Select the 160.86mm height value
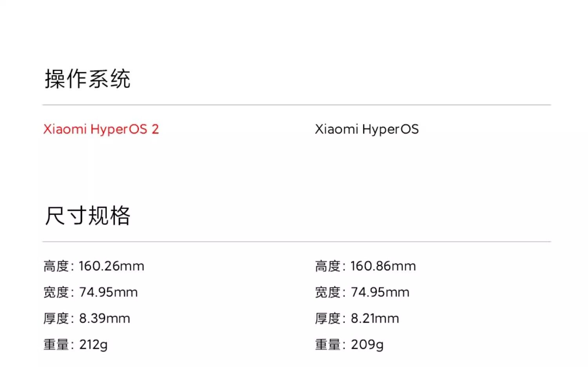The height and width of the screenshot is (367, 588). click(383, 266)
